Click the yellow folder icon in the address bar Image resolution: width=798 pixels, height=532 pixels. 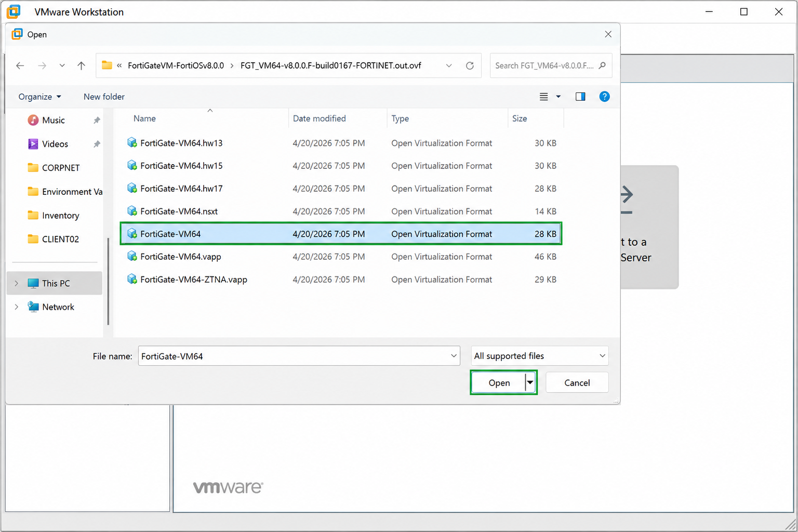[107, 65]
